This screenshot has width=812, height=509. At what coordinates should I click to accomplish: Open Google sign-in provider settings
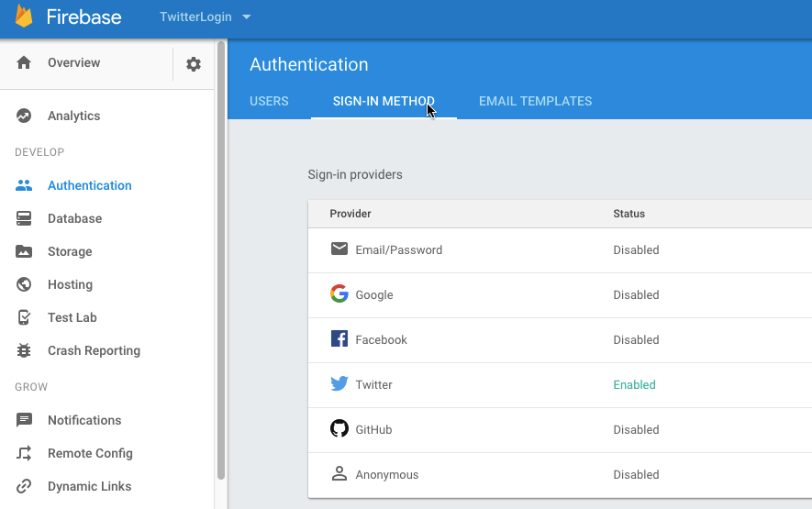coord(374,295)
